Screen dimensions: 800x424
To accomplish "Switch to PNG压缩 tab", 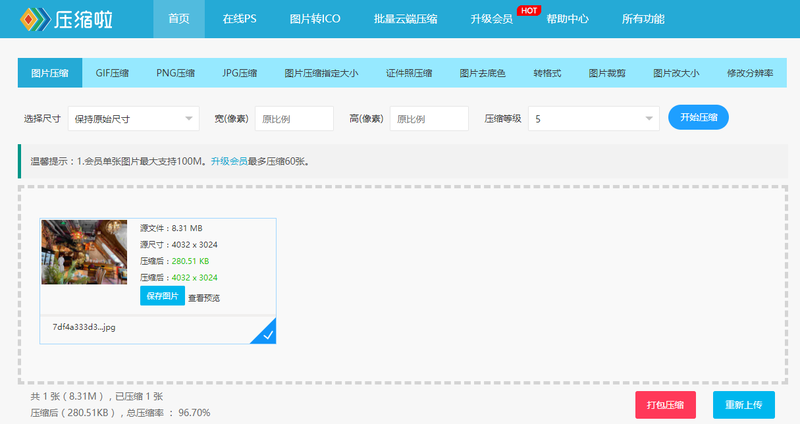I will click(x=176, y=73).
